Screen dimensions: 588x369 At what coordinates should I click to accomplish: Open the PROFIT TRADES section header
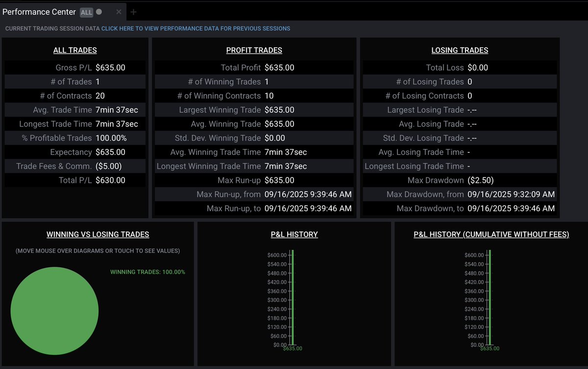(x=254, y=50)
